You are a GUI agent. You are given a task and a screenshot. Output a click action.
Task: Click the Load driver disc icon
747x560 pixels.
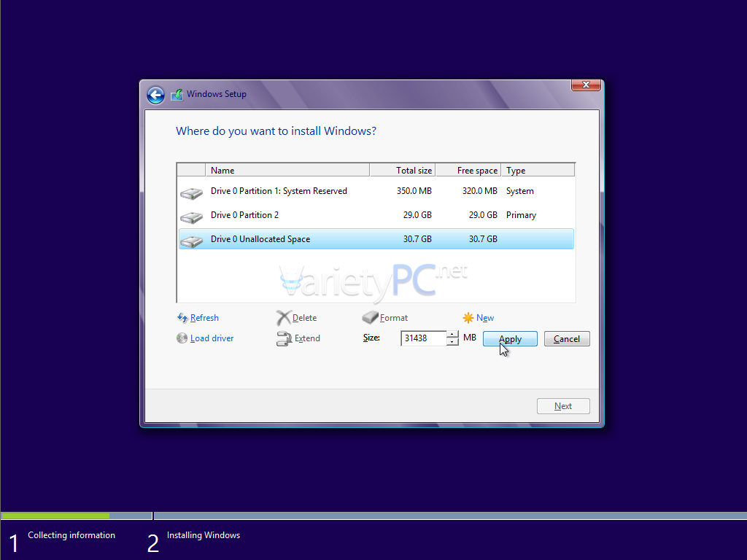182,338
